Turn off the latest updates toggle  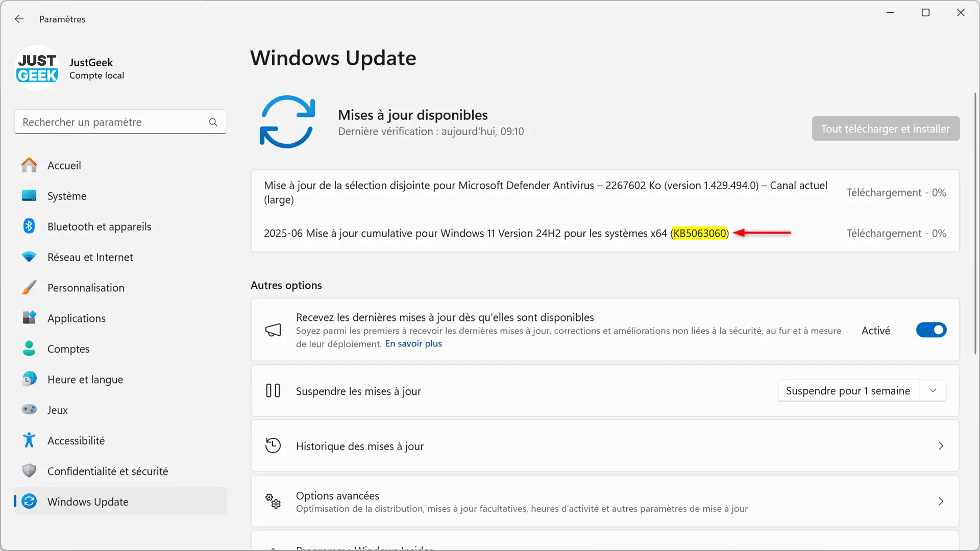coord(931,330)
